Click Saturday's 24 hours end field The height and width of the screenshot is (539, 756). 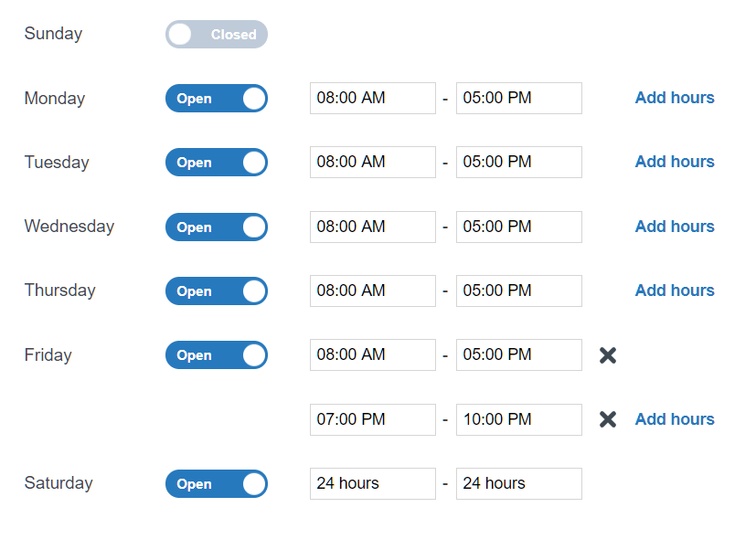pos(518,483)
